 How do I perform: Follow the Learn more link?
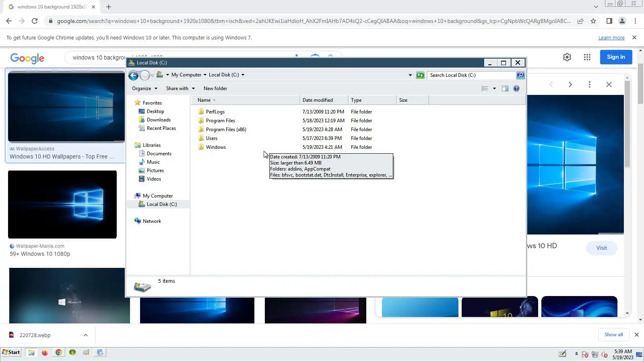pyautogui.click(x=611, y=38)
